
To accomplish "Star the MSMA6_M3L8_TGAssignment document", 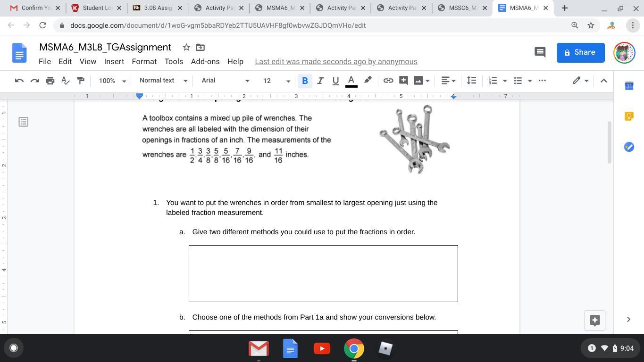I will (186, 47).
